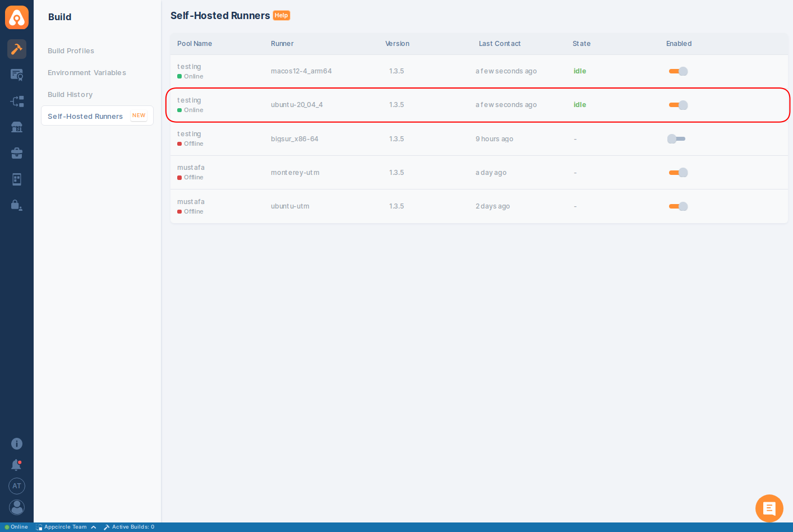Click '2 days ago' last contact cell

(x=492, y=206)
